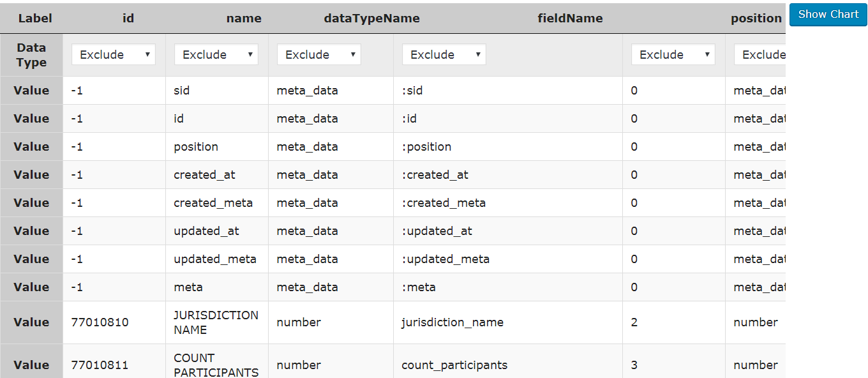Select the dataTypeName column header
The height and width of the screenshot is (378, 868).
(371, 19)
